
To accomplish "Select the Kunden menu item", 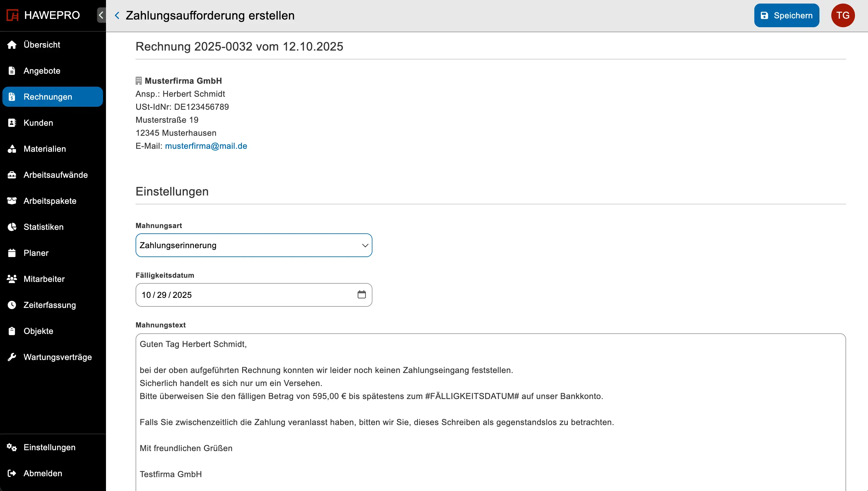I will pos(38,123).
